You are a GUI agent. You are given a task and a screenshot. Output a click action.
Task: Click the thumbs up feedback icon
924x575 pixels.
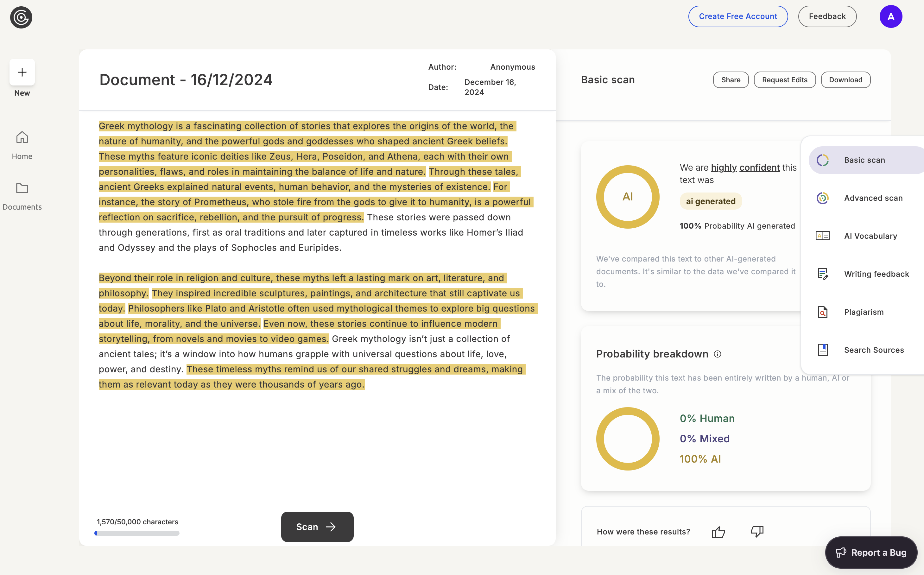click(718, 532)
